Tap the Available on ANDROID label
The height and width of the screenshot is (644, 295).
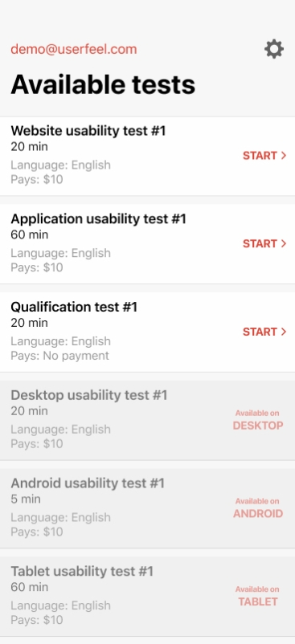click(x=258, y=507)
